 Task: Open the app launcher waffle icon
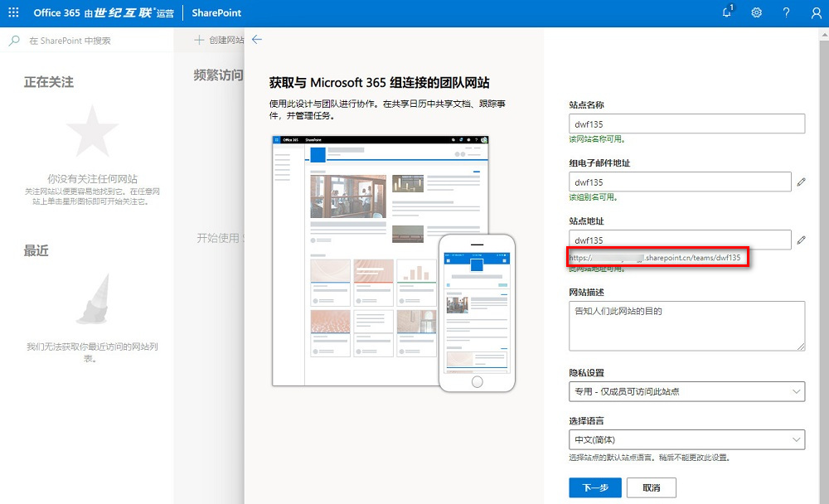tap(14, 12)
